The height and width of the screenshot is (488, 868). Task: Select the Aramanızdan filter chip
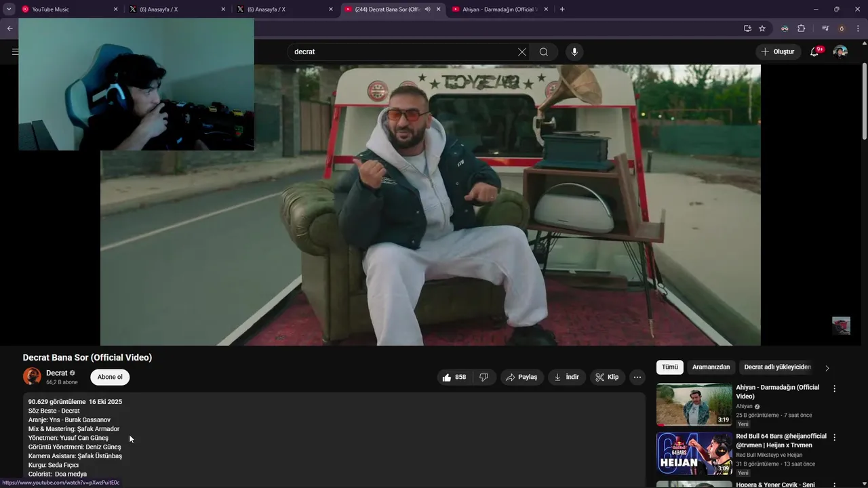point(711,367)
